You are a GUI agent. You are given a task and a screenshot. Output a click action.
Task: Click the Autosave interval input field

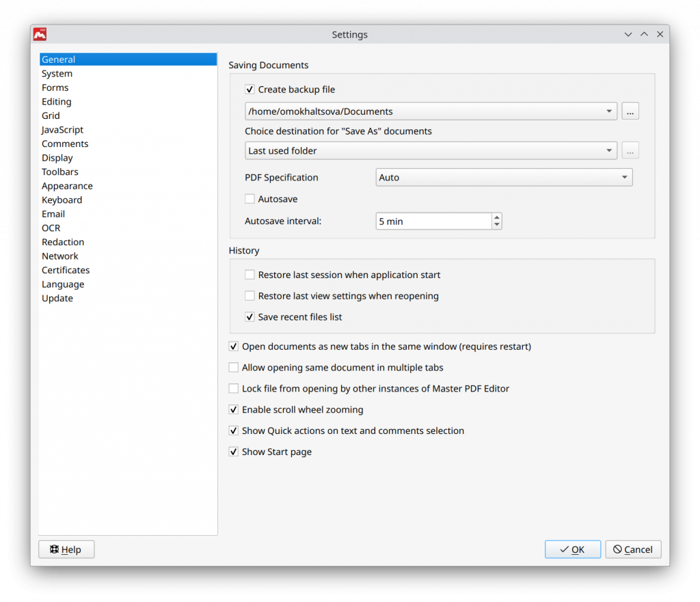(x=434, y=221)
